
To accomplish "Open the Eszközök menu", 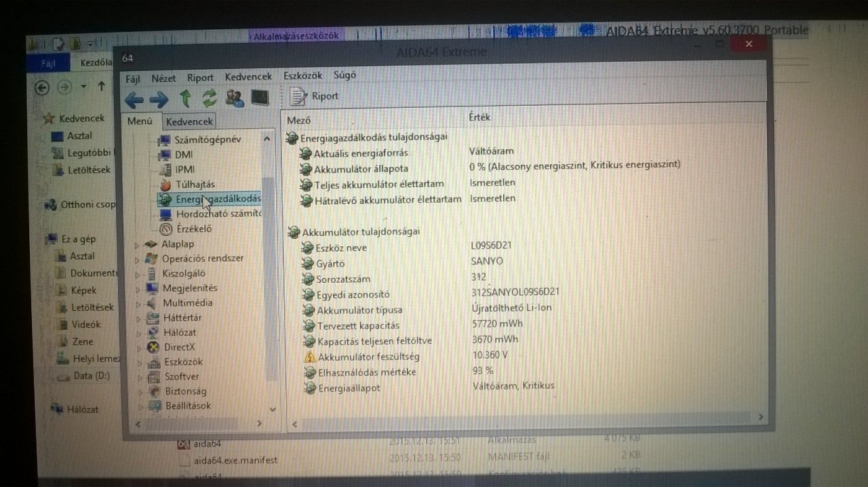I will point(302,76).
